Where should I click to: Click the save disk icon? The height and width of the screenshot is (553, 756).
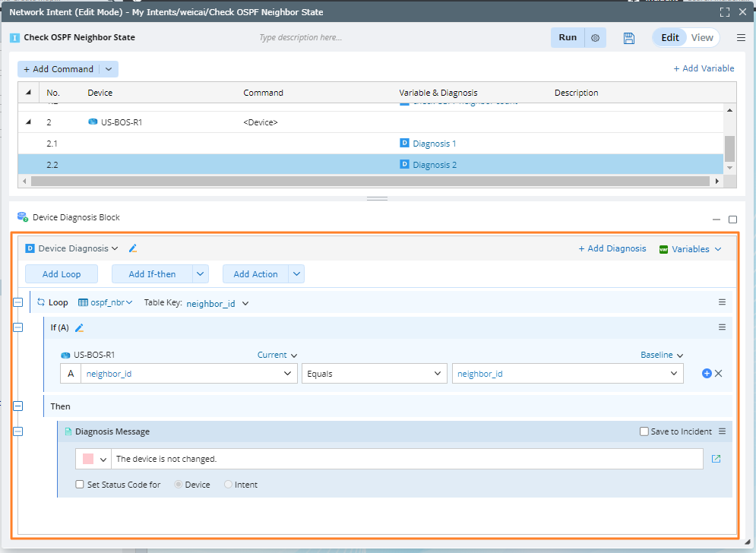pos(628,38)
